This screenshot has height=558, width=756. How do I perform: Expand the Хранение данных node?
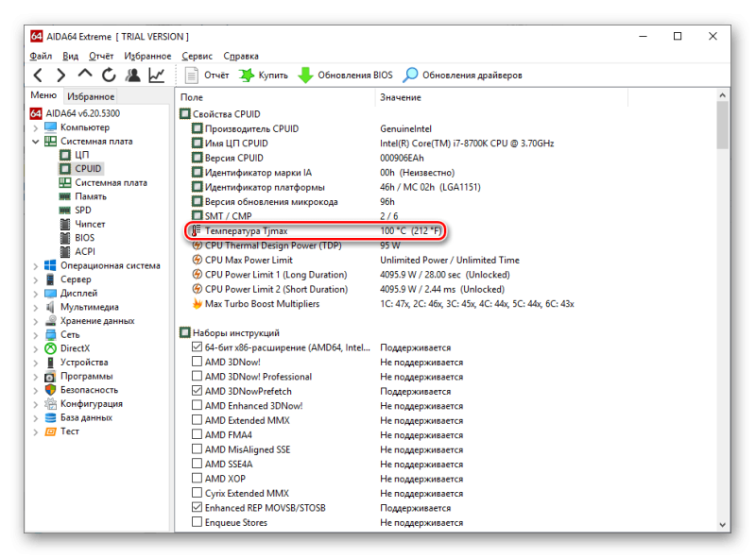pyautogui.click(x=36, y=321)
